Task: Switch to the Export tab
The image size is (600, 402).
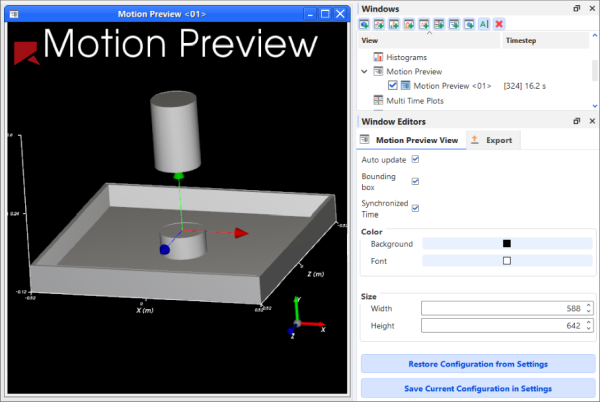Action: (493, 140)
